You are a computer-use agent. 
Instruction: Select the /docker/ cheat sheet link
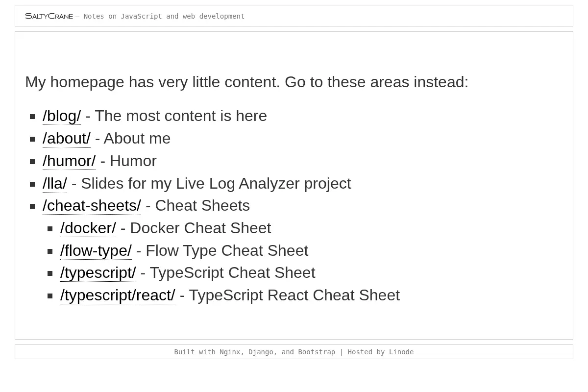click(x=88, y=228)
